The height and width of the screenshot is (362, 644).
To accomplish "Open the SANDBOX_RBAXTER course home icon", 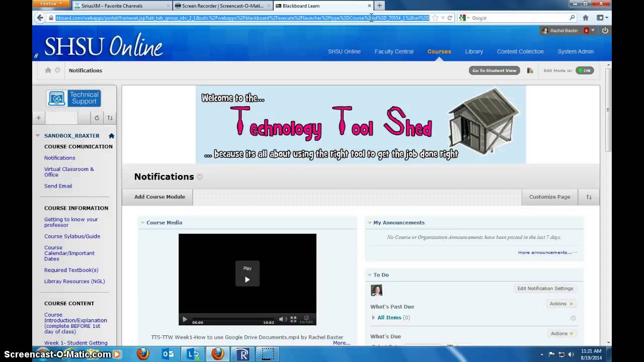I will (x=111, y=136).
